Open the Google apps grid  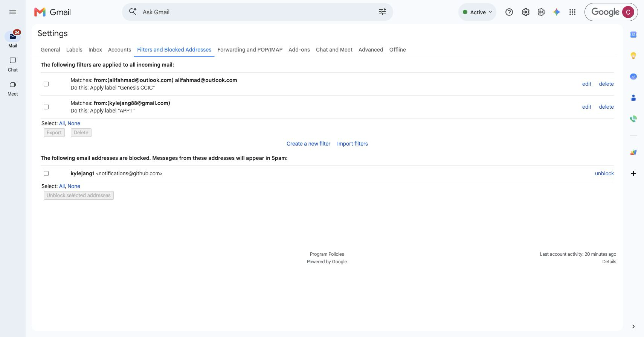pyautogui.click(x=572, y=12)
